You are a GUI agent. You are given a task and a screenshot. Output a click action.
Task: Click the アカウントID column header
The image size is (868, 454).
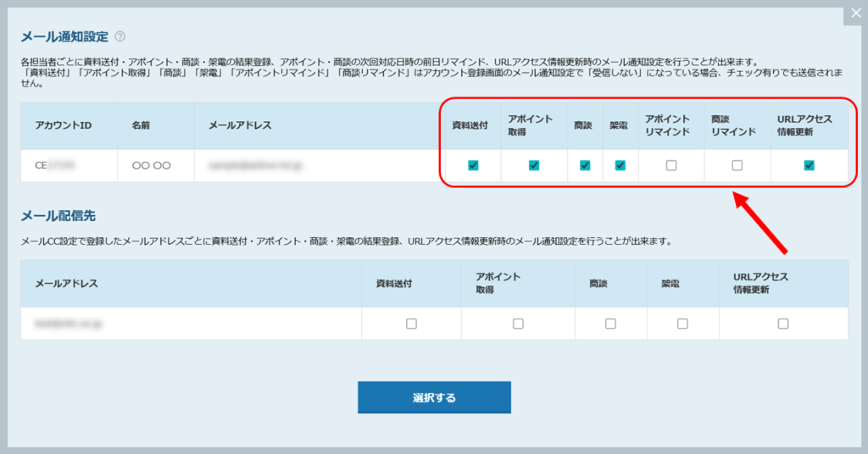point(63,125)
